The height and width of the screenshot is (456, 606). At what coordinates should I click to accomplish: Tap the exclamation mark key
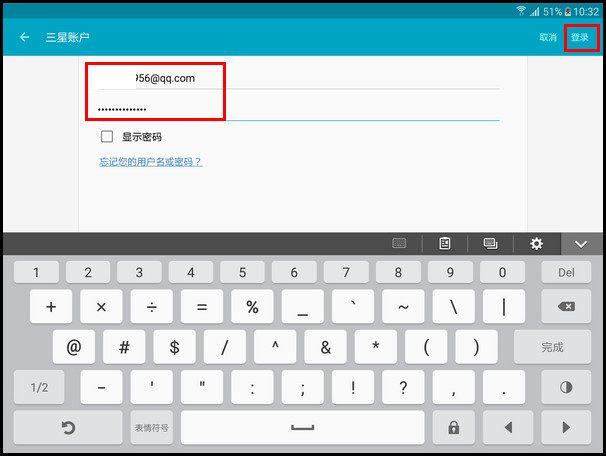pyautogui.click(x=353, y=387)
